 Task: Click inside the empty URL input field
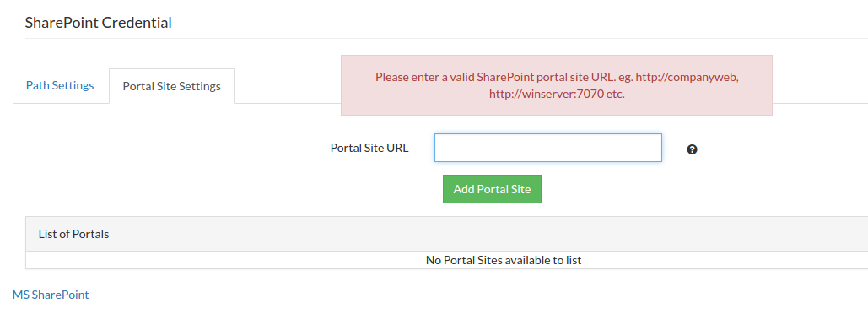click(x=547, y=148)
